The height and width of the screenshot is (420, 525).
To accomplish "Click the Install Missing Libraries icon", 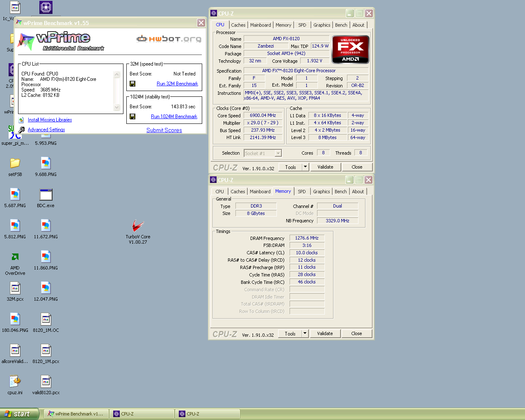I will (21, 120).
